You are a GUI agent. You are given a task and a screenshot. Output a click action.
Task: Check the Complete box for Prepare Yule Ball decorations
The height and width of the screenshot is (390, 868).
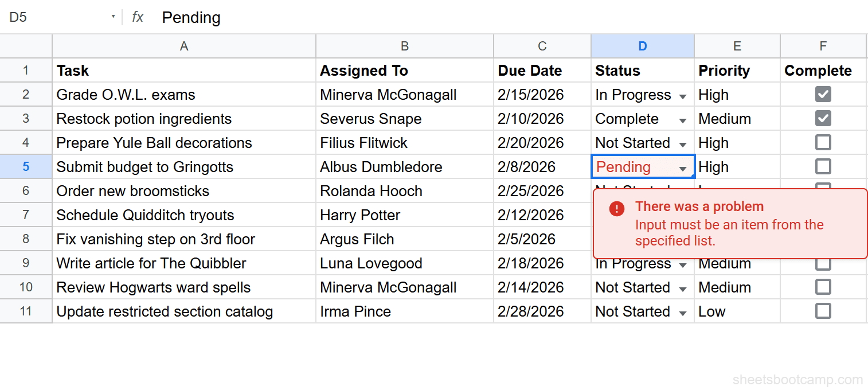823,142
